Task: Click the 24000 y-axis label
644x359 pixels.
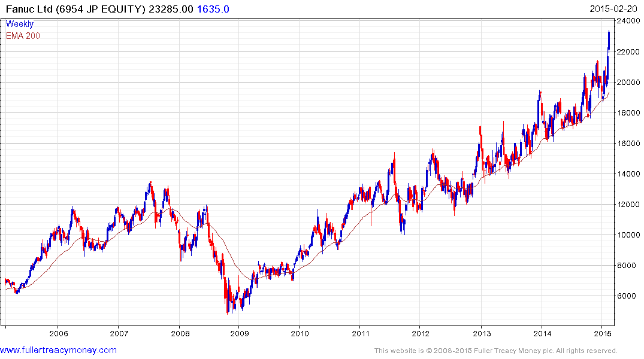Action: [628, 22]
